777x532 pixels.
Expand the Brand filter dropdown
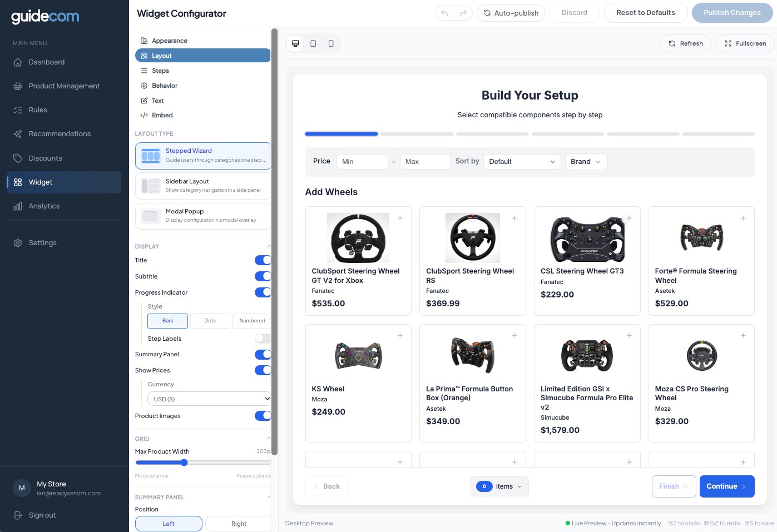click(586, 162)
